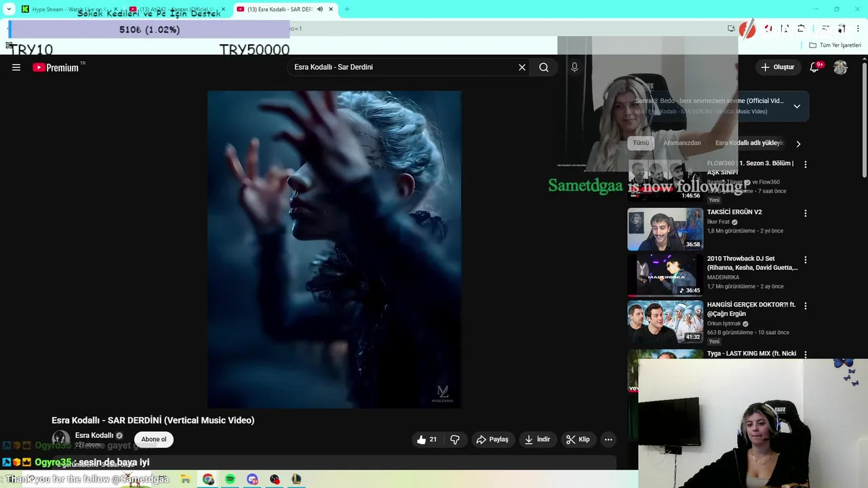Open Esra Kodallı channel name link
This screenshot has width=868, height=488.
pyautogui.click(x=94, y=435)
